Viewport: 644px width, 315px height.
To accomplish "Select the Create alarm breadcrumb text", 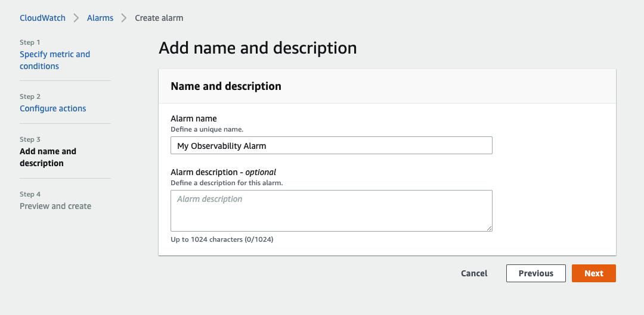I will point(159,18).
